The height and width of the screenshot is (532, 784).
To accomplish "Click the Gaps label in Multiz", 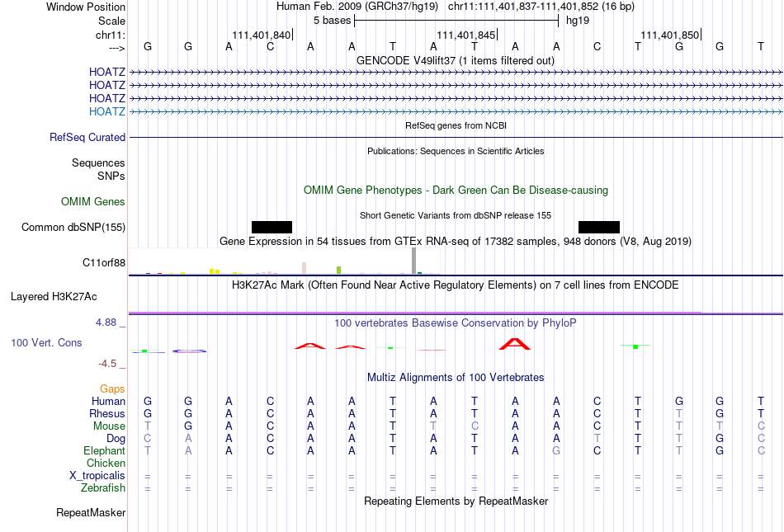I will [112, 388].
